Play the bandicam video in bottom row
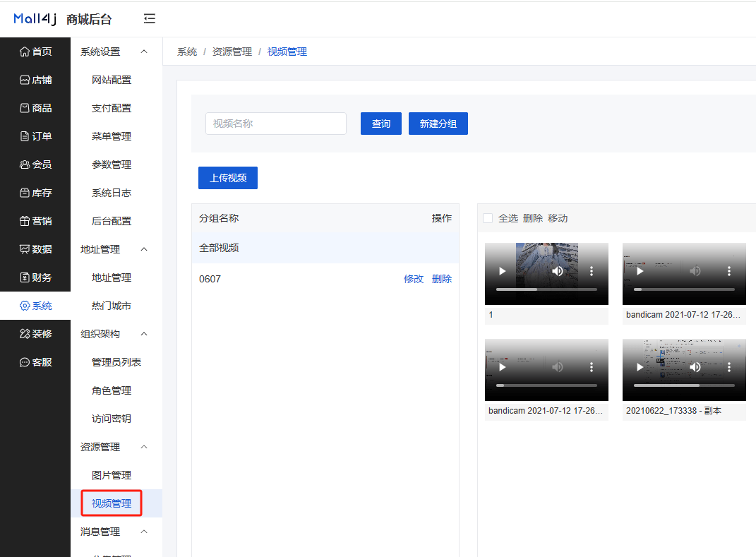 click(502, 367)
